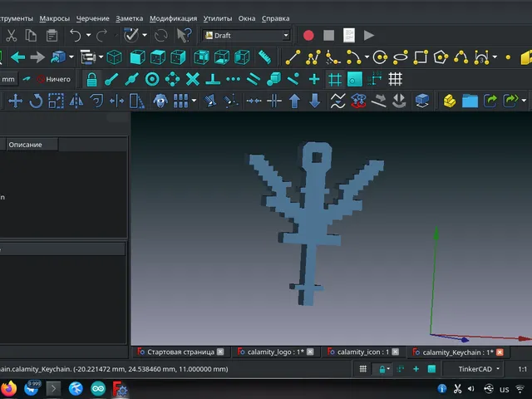The height and width of the screenshot is (399, 532).
Task: Click the Undo arrow
Action: tap(76, 35)
